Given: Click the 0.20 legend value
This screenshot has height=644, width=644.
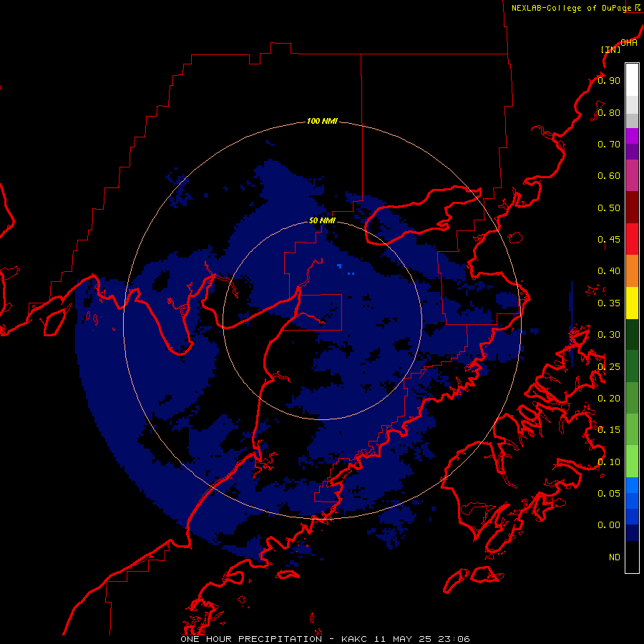Looking at the screenshot, I should pyautogui.click(x=609, y=399).
